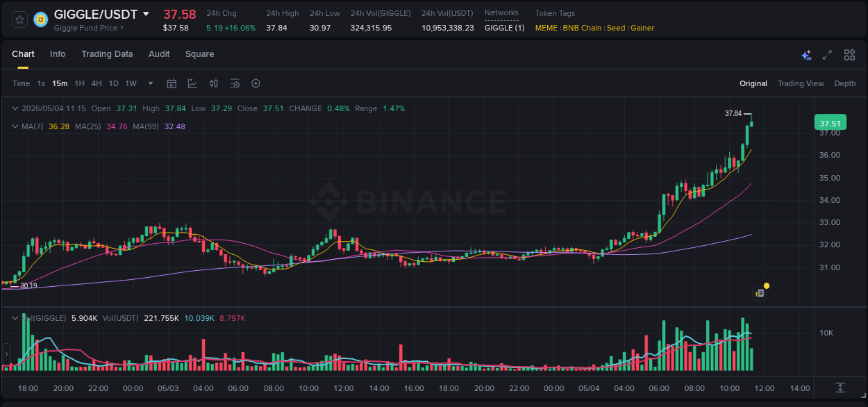The width and height of the screenshot is (868, 407).
Task: Collapse the OHLC data row chevron
Action: click(15, 108)
